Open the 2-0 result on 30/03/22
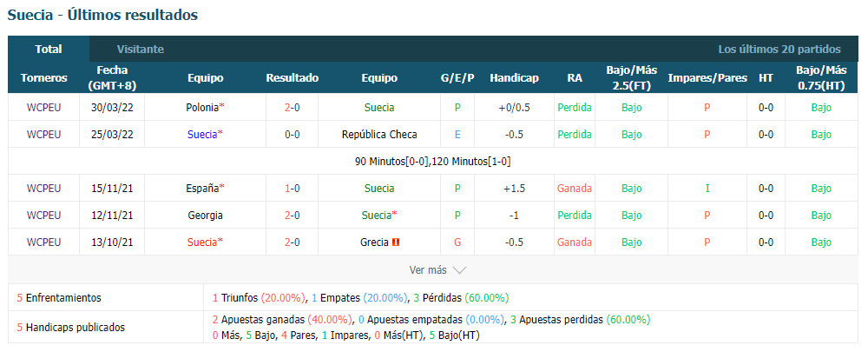 pos(293,108)
